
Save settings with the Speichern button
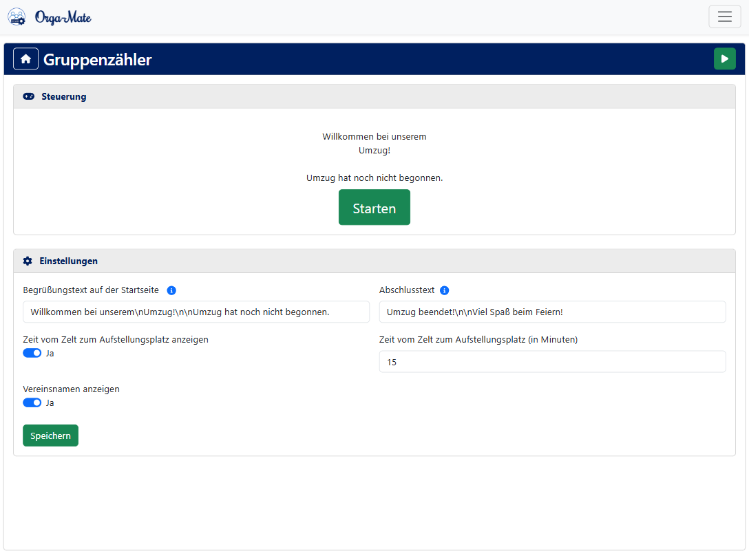(50, 435)
